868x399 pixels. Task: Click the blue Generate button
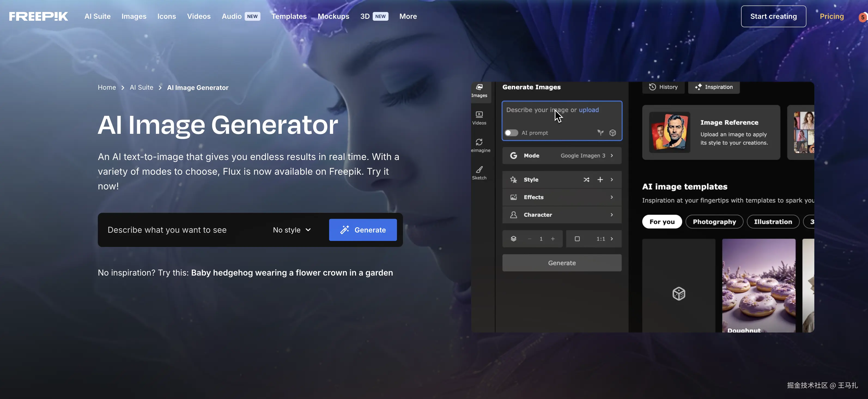[x=363, y=230]
